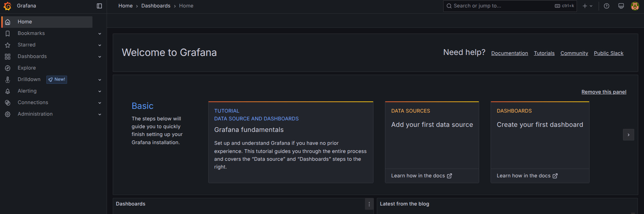Click the ctrl+k shortcut hint
This screenshot has height=214, width=644.
(x=564, y=6)
